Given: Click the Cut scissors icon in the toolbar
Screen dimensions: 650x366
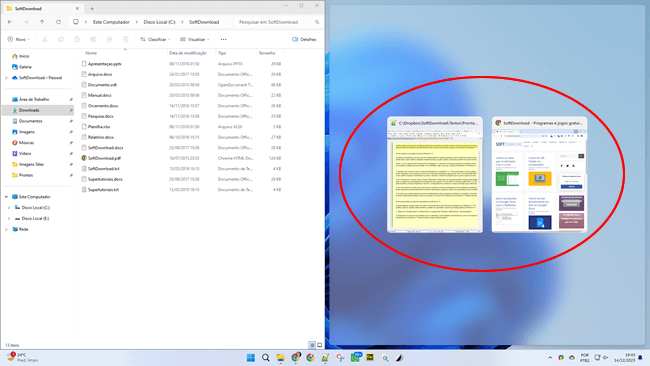Looking at the screenshot, I should coord(44,39).
